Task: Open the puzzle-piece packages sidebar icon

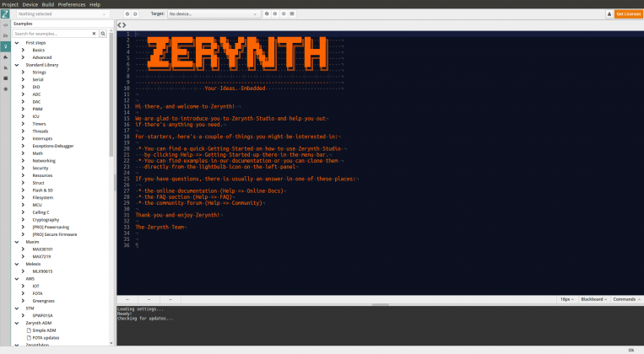Action: coord(5,57)
